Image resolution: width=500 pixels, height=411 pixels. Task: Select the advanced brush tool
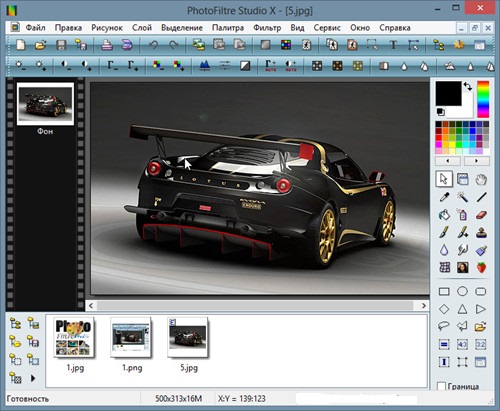(463, 232)
